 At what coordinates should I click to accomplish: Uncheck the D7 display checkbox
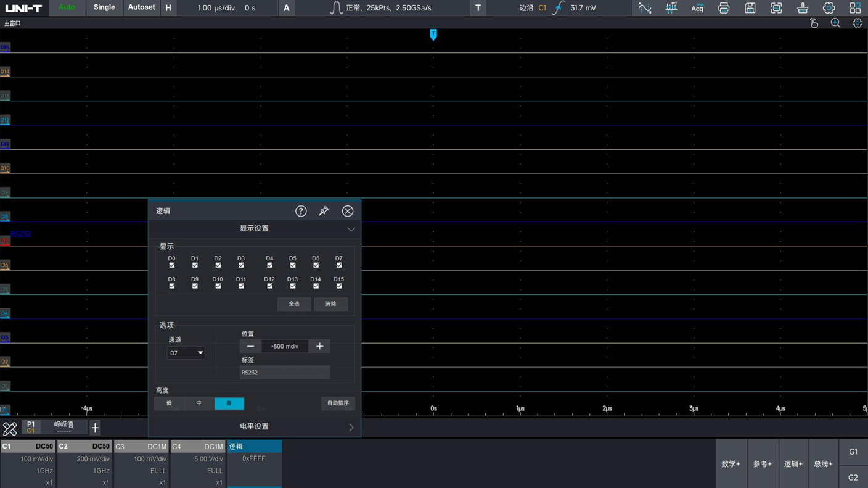tap(339, 265)
